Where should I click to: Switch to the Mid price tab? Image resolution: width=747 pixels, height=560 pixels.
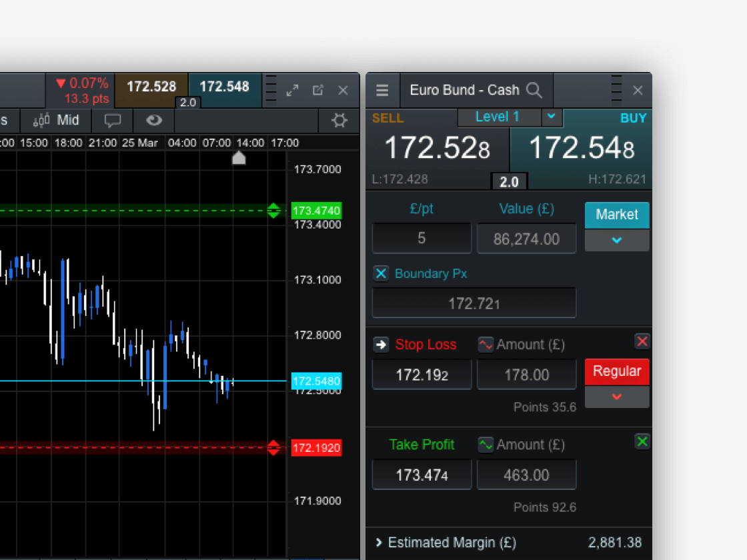(x=70, y=121)
